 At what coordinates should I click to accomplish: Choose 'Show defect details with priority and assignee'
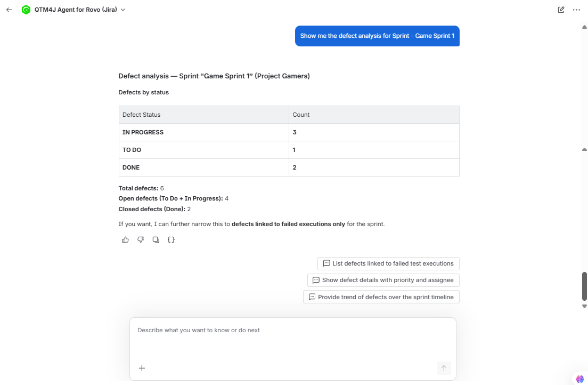[x=383, y=280]
